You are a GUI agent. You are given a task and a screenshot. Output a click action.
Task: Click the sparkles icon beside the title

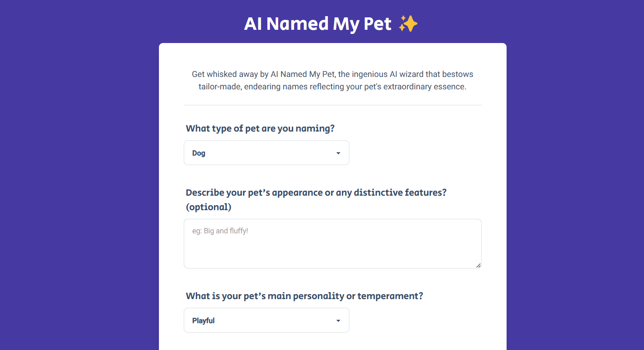408,24
